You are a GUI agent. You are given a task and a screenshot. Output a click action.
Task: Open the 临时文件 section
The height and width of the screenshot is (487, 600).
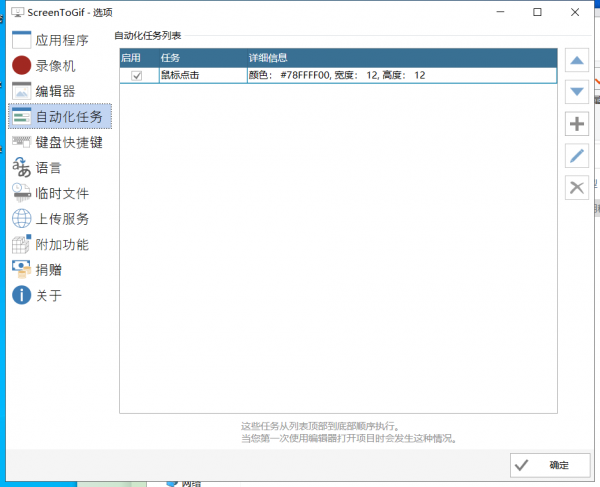click(60, 193)
